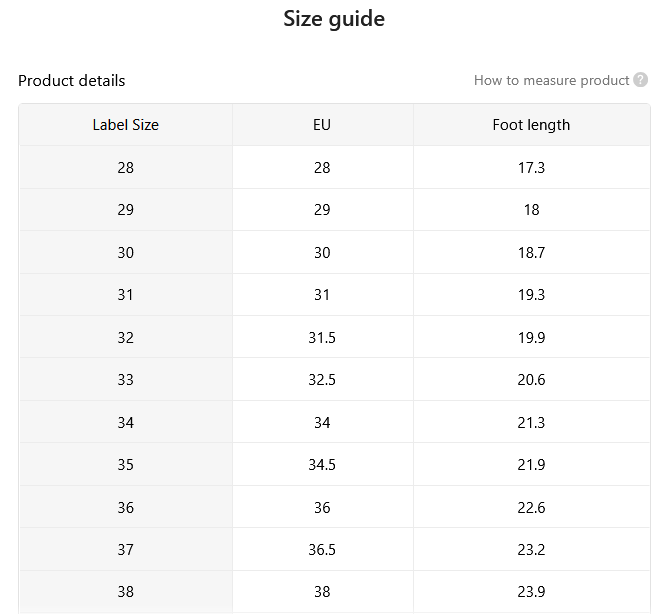Select label size 36 cell

click(126, 507)
